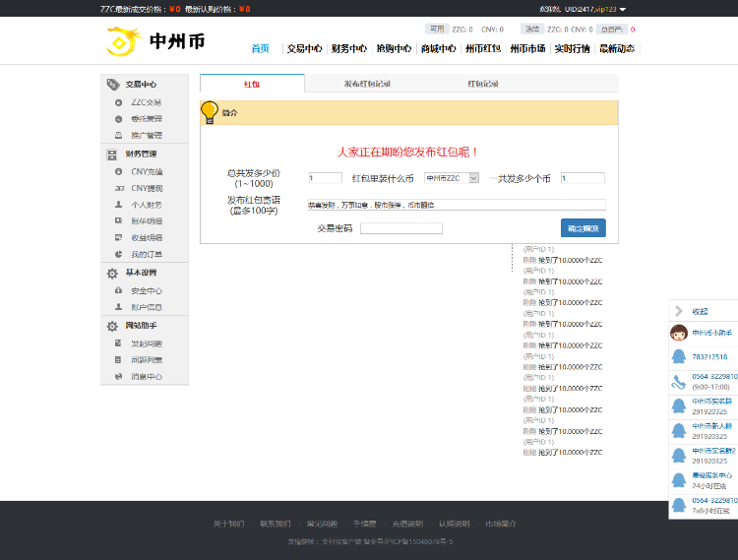Open the 常见问题 footer link
The image size is (738, 560).
point(323,524)
